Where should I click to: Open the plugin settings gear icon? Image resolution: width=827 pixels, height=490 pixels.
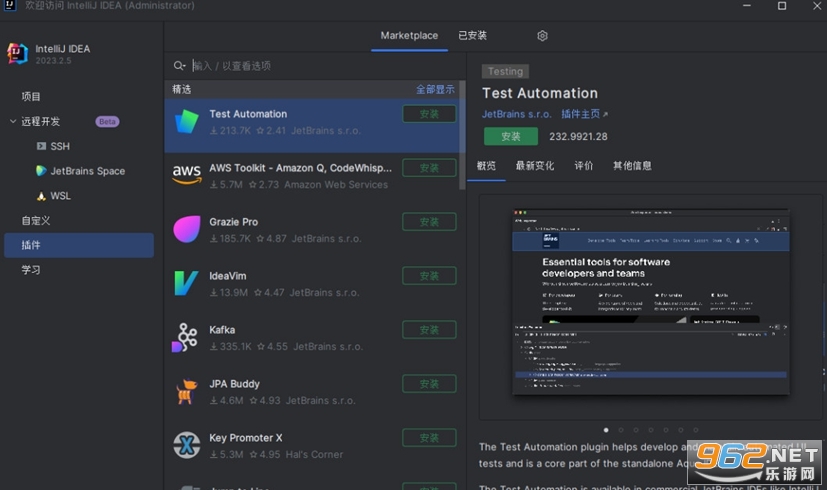coord(542,36)
